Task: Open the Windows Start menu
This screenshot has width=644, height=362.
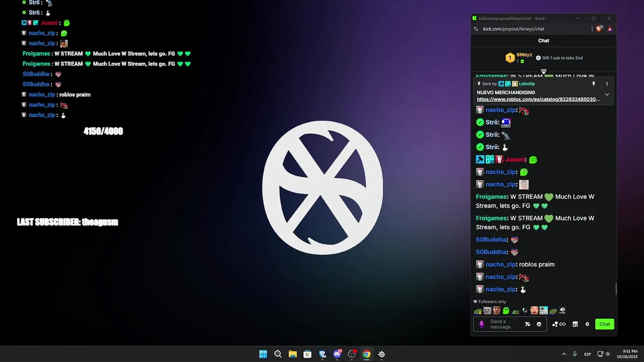Action: pos(263,354)
